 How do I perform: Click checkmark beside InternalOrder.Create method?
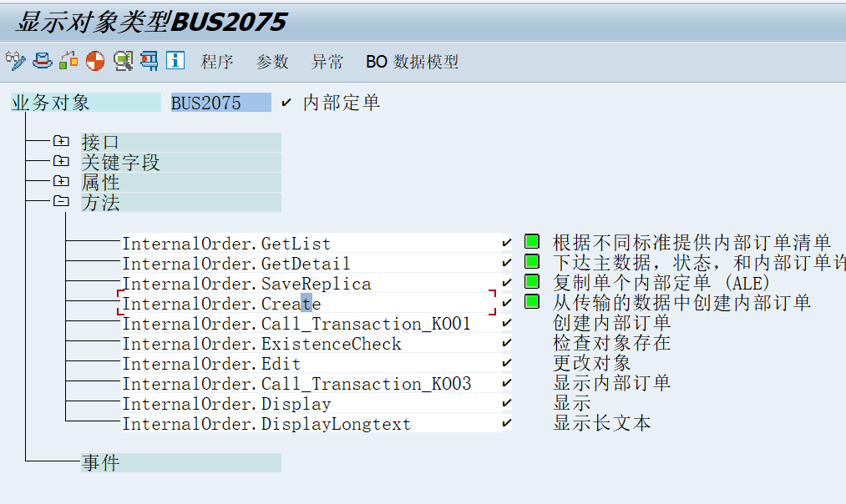tap(507, 304)
